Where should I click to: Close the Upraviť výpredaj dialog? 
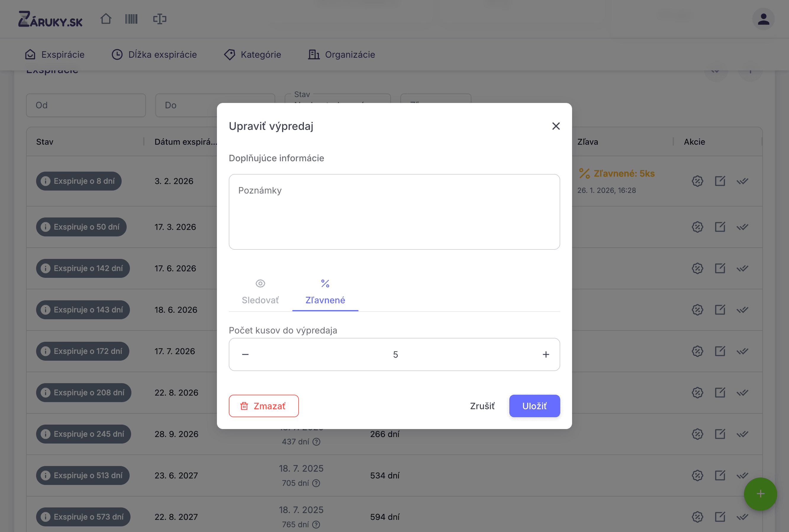(x=555, y=126)
